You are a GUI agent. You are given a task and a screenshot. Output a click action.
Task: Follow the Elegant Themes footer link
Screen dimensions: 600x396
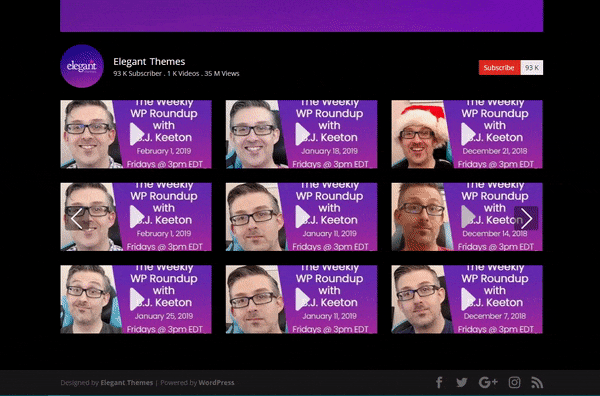127,382
